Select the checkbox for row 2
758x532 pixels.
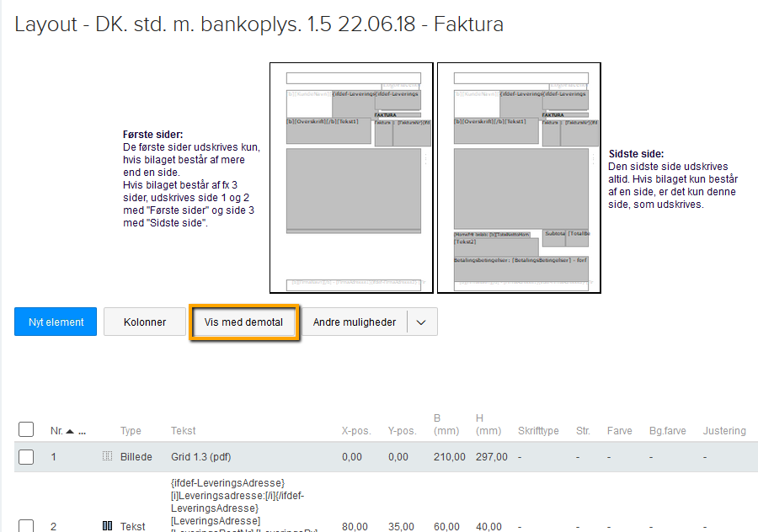26,526
